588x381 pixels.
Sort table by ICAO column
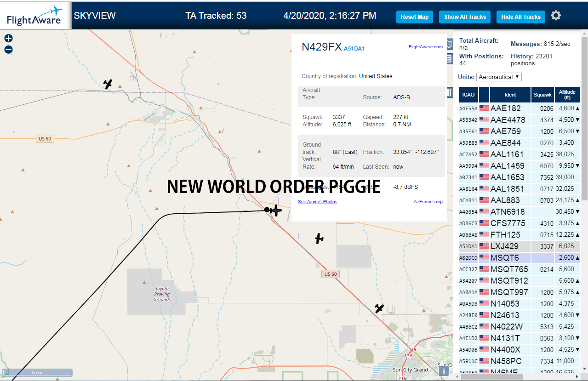[x=468, y=95]
